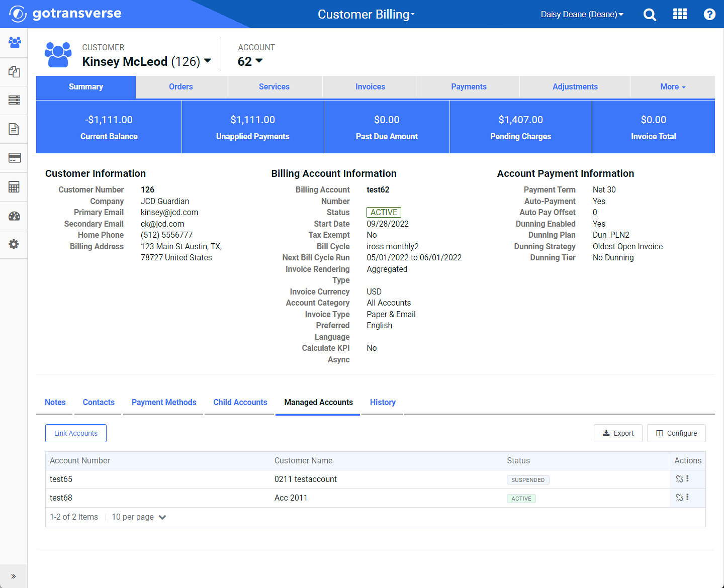
Task: Open the Child Accounts sub-tab
Action: (x=240, y=403)
